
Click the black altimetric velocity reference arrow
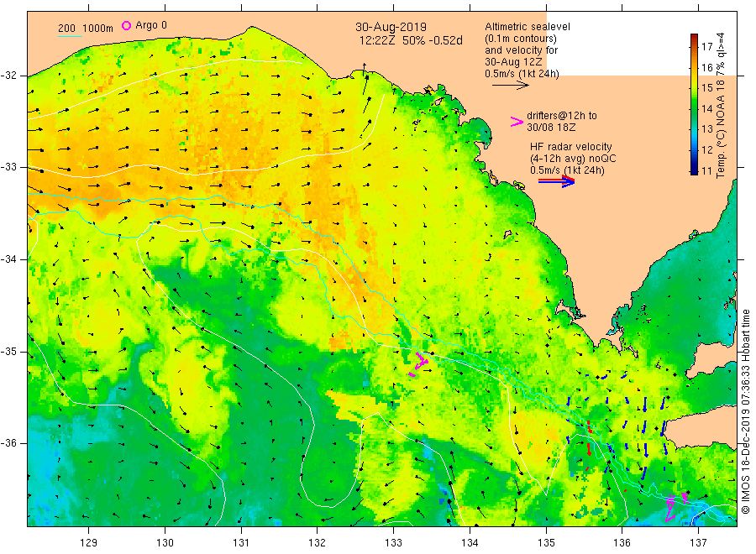511,86
